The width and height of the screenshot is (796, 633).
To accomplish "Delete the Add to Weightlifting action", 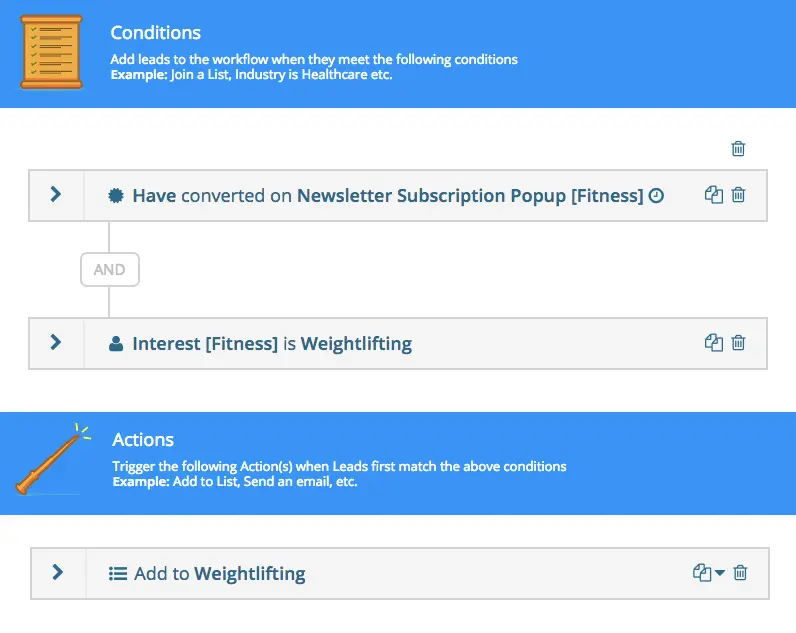I will pyautogui.click(x=740, y=573).
